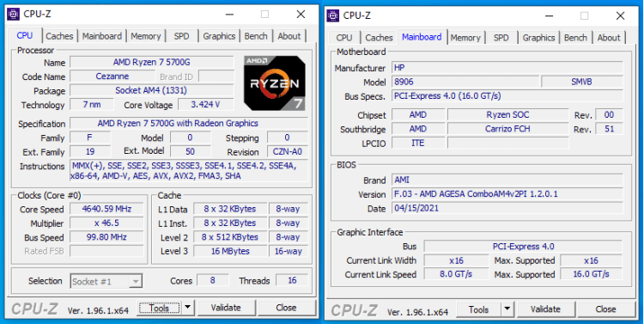644x324 pixels.
Task: Click the Tools button in left window
Action: pyautogui.click(x=159, y=307)
